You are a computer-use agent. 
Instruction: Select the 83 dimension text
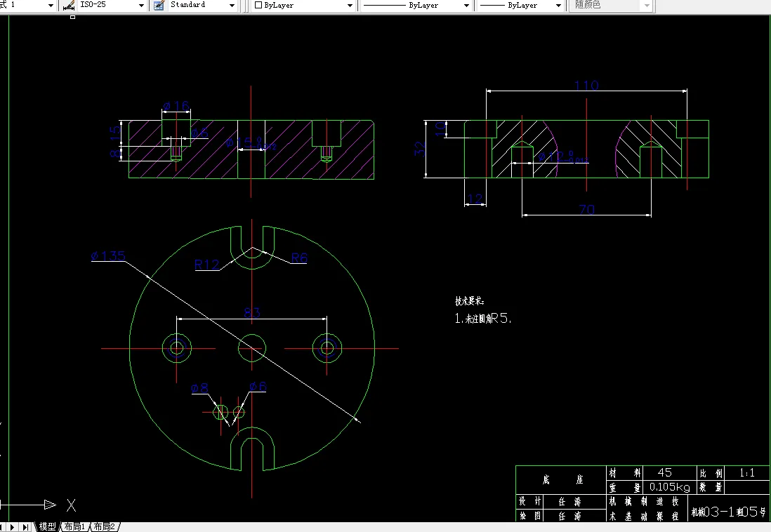point(252,312)
